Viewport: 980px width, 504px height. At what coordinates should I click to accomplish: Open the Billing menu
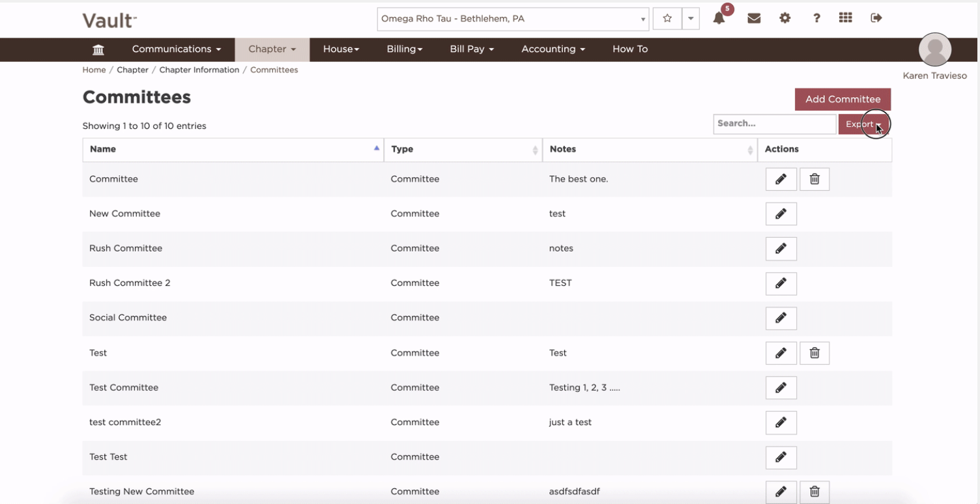[x=405, y=49]
